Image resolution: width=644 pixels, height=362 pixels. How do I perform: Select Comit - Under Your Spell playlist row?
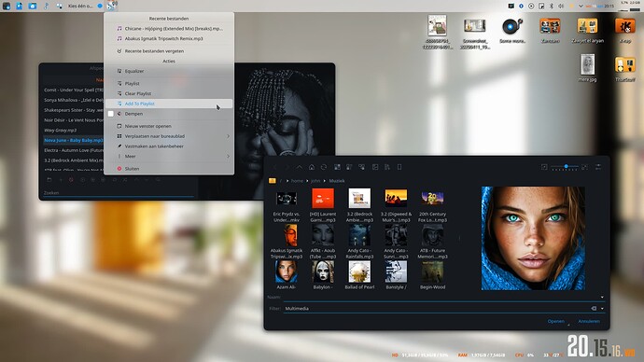point(74,90)
